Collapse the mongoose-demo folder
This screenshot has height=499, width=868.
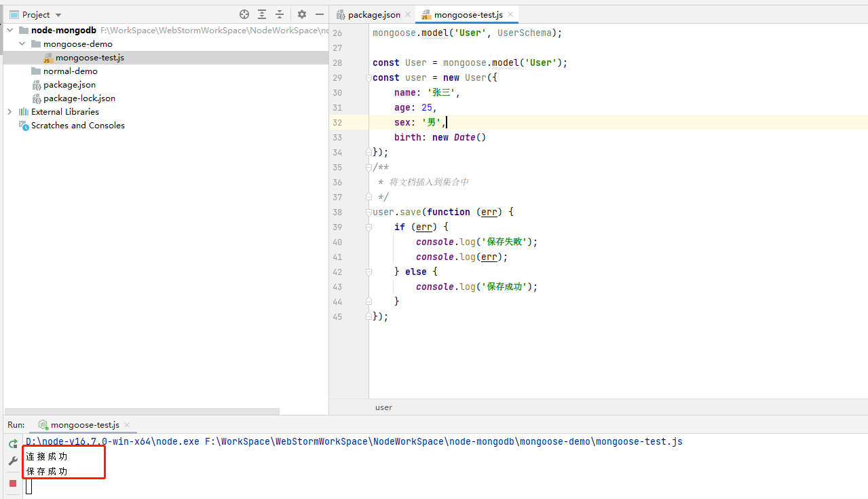click(22, 44)
